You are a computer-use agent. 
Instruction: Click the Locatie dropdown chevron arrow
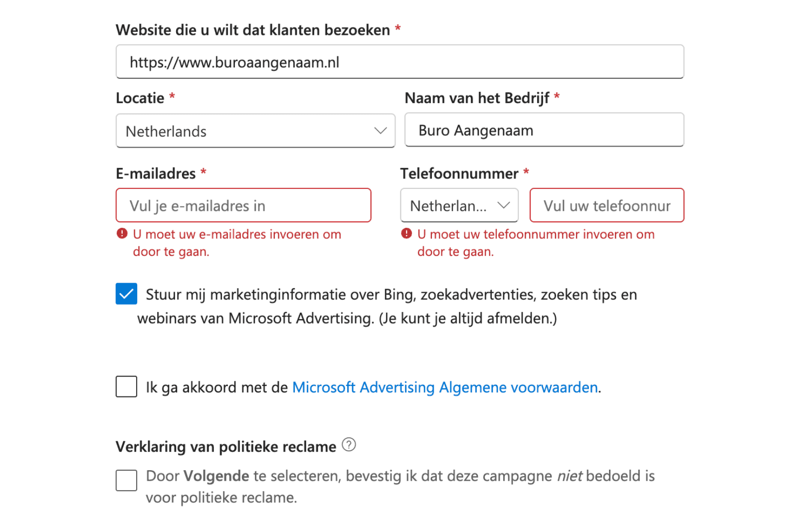(x=381, y=131)
